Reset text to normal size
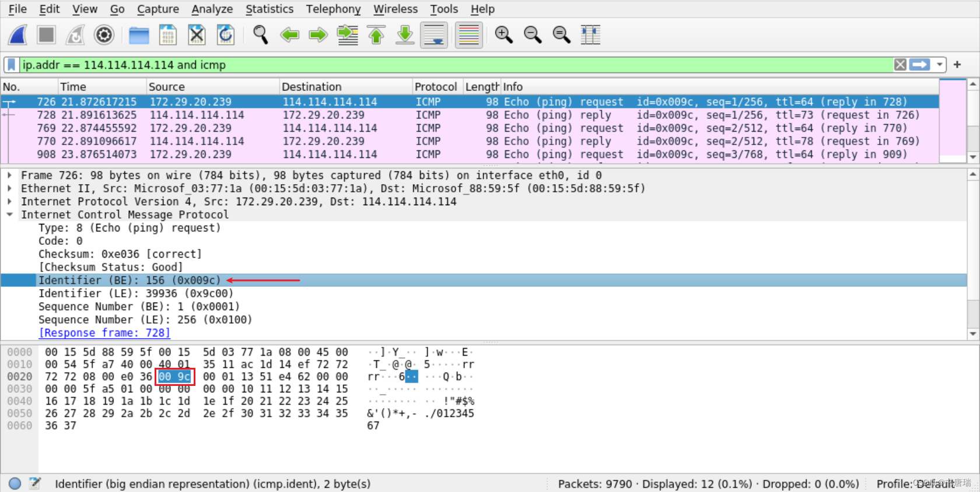Viewport: 980px width, 492px height. (561, 35)
